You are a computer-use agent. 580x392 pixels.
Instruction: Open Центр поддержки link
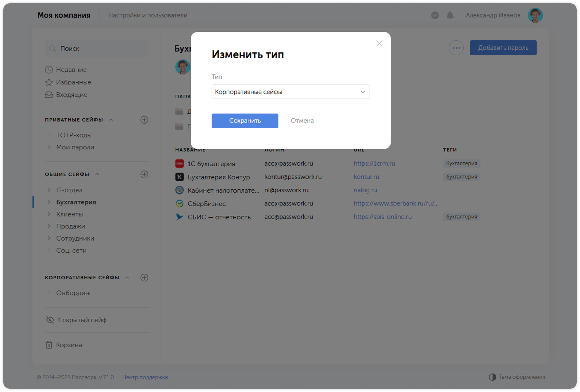(145, 377)
